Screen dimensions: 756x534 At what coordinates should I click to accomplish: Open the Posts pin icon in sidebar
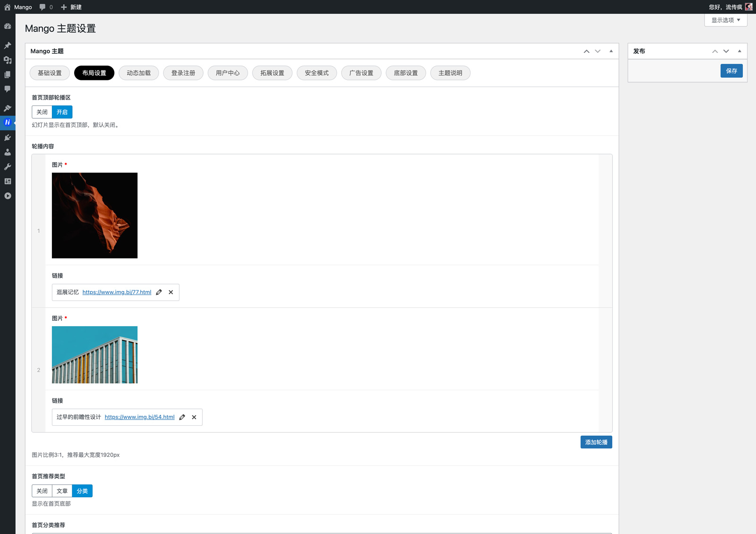tap(8, 45)
